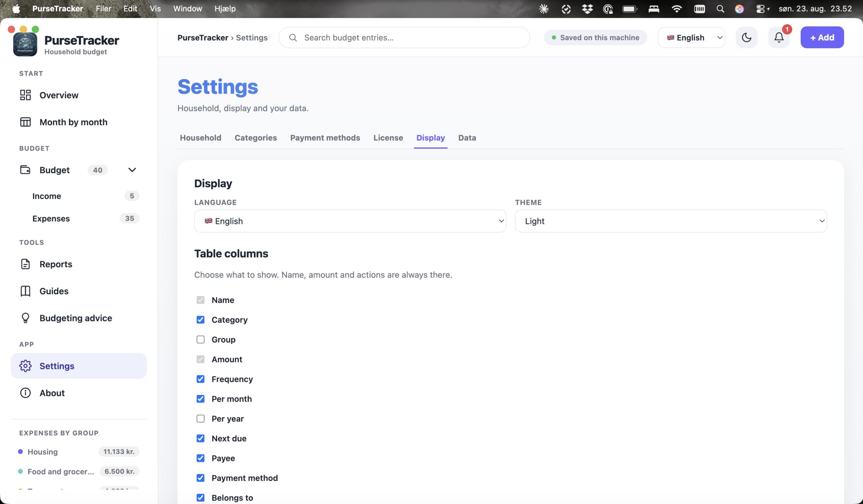Click the Guides book icon
Screen dimensions: 863x504
point(25,291)
